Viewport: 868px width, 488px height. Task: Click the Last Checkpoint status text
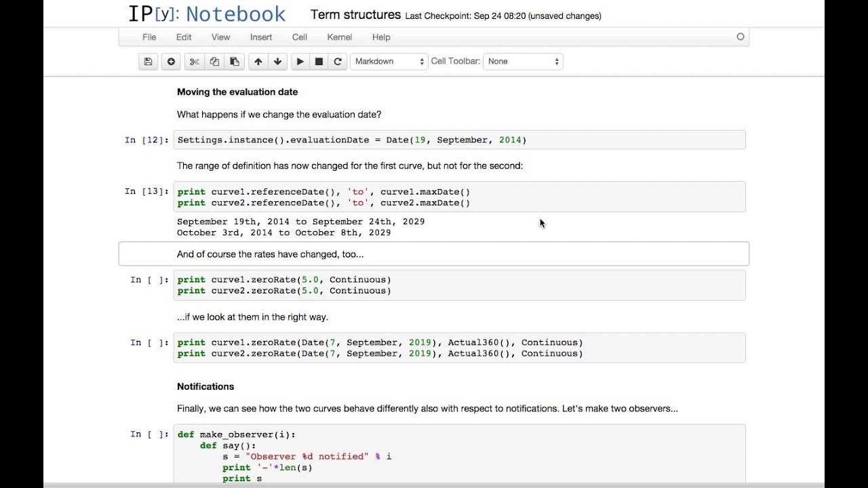(x=503, y=16)
